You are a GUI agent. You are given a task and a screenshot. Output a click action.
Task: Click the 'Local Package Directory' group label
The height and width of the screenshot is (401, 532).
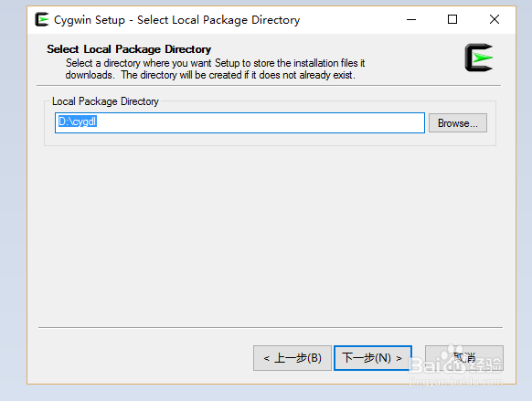[x=105, y=101]
